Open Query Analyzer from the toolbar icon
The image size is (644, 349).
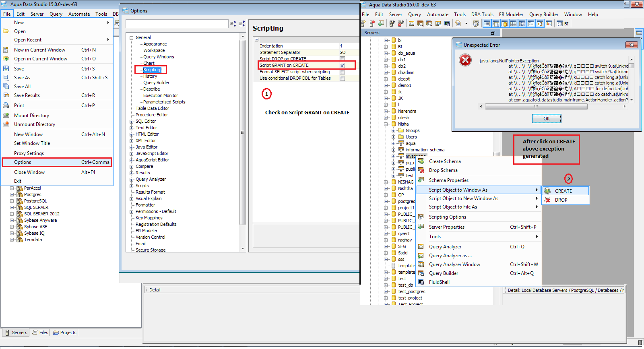[x=411, y=24]
